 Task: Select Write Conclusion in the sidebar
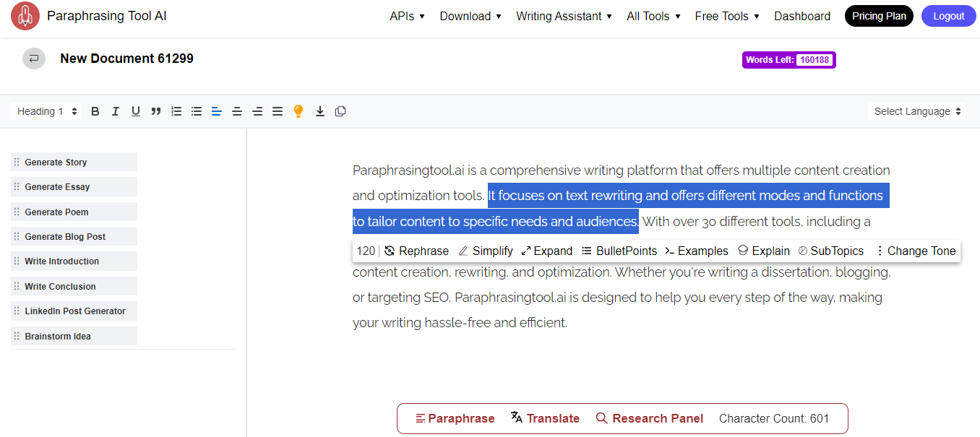click(74, 287)
